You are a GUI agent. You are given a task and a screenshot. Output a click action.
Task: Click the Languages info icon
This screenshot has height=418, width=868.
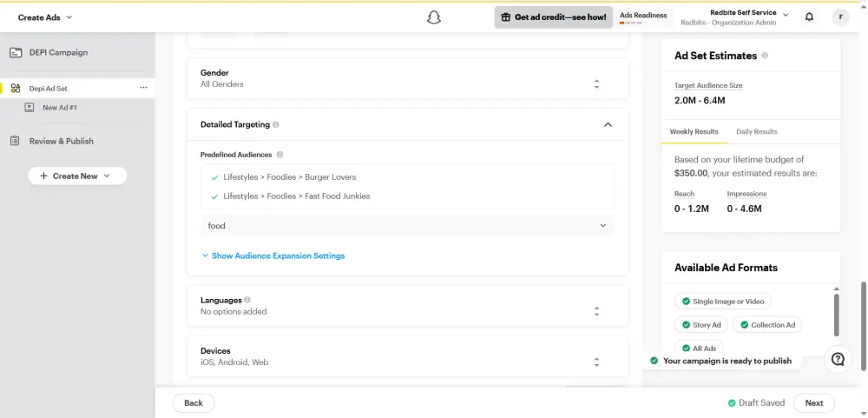pyautogui.click(x=247, y=300)
